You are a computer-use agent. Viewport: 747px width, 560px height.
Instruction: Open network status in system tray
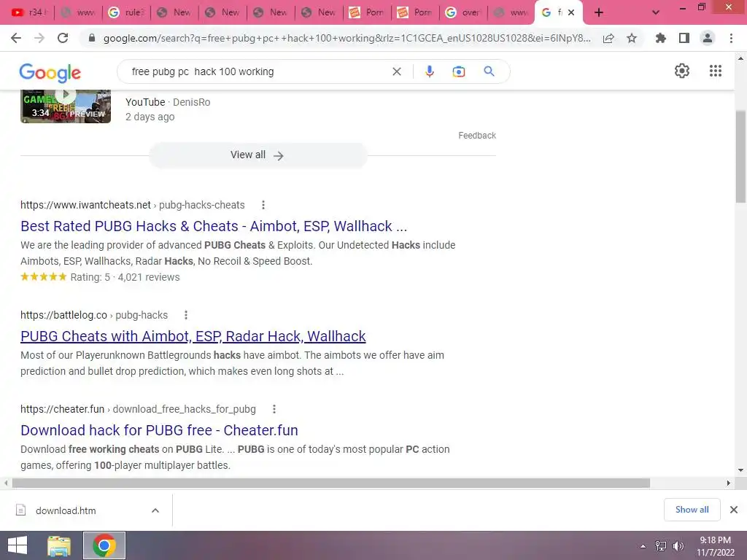(661, 546)
